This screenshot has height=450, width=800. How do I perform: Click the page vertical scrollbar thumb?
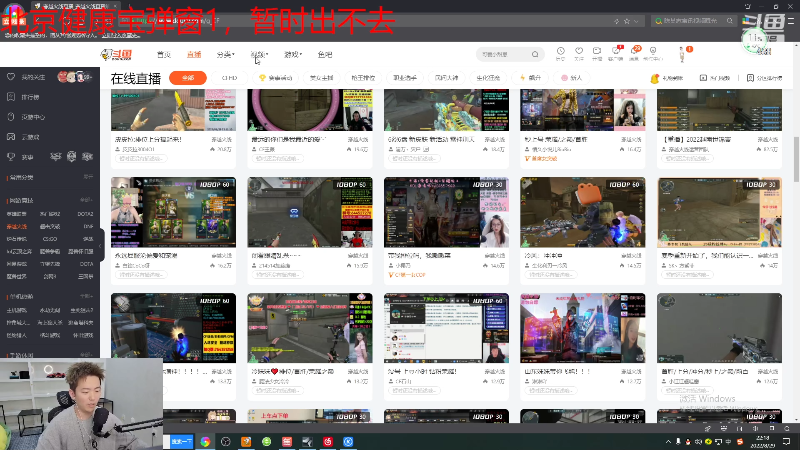click(796, 159)
